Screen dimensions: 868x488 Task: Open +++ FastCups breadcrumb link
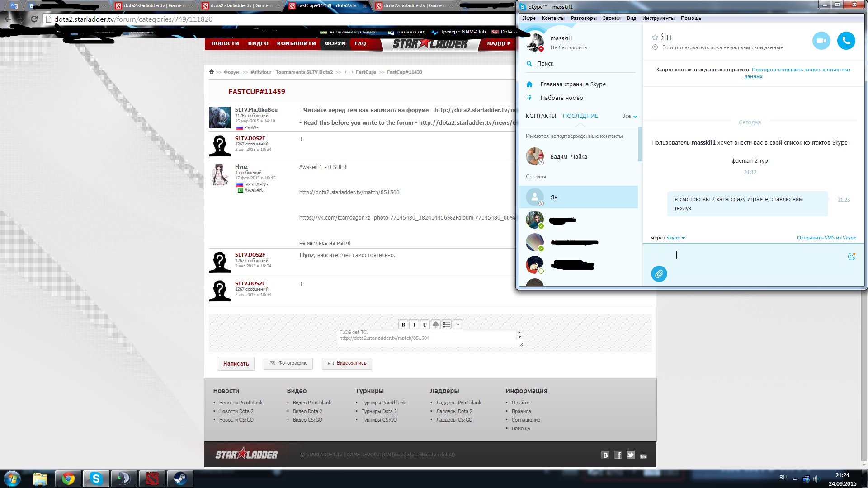pyautogui.click(x=360, y=72)
